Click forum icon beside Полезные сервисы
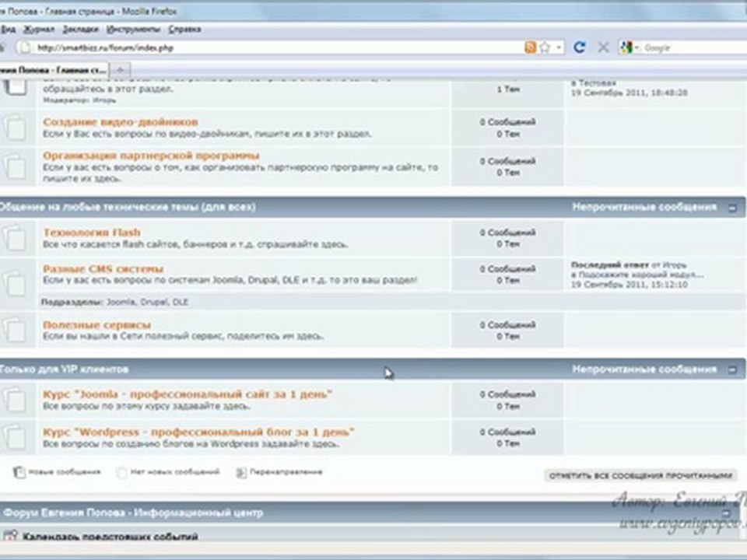The width and height of the screenshot is (747, 560). 16,330
